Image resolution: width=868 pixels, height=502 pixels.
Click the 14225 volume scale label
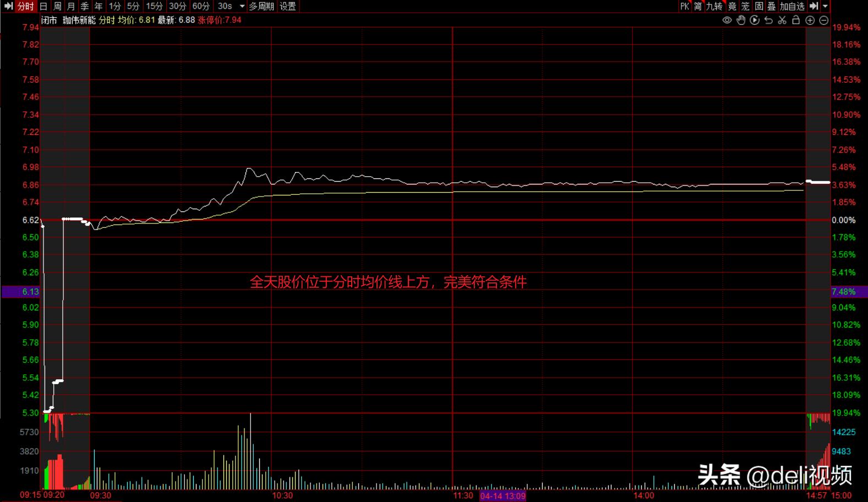coord(844,432)
